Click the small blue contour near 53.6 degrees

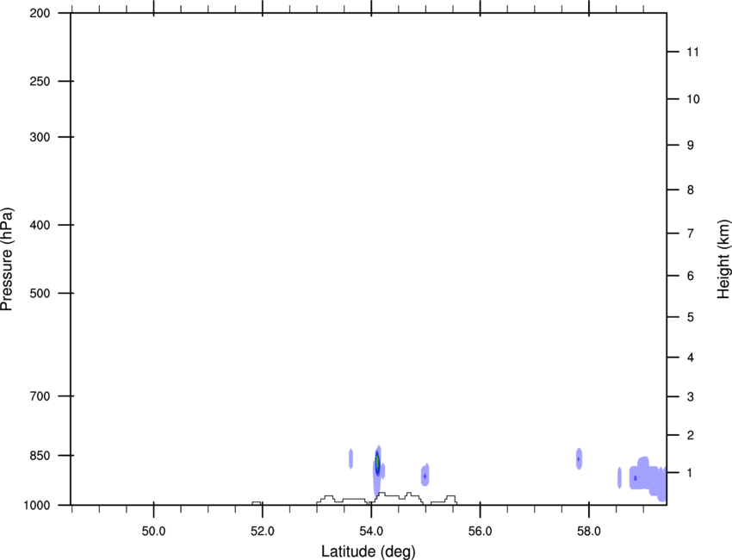point(350,458)
